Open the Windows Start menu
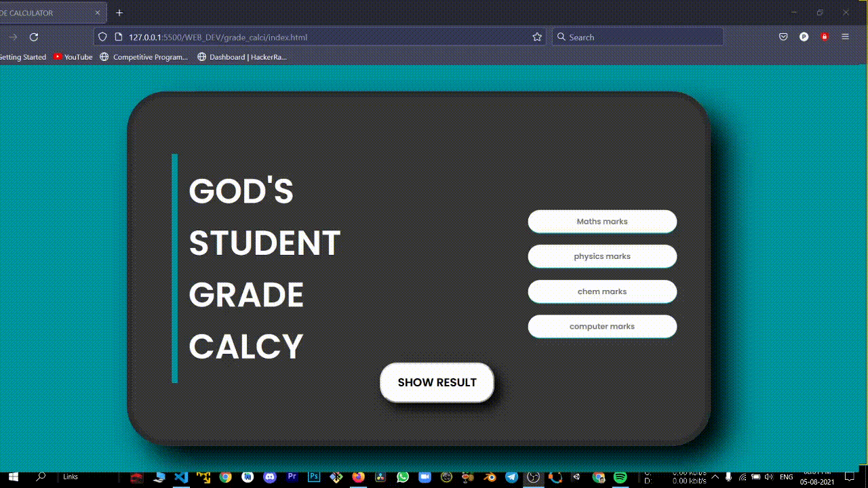868x488 pixels. (12, 477)
